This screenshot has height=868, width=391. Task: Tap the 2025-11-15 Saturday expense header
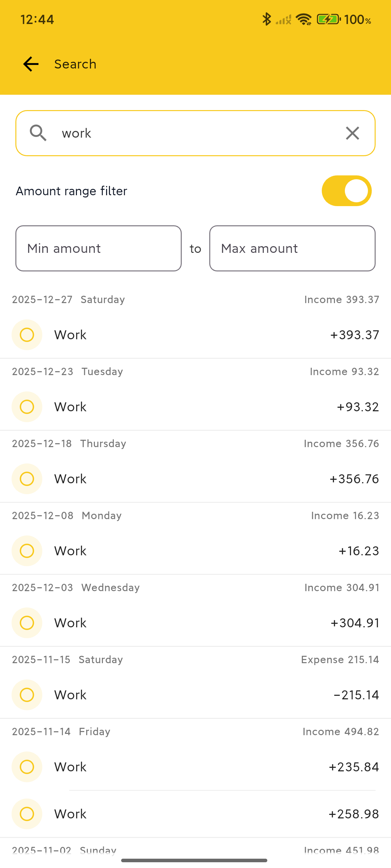pos(68,659)
